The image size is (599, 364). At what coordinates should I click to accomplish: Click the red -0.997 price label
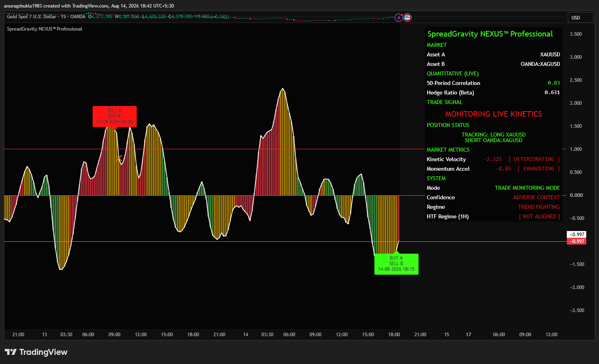pyautogui.click(x=576, y=241)
